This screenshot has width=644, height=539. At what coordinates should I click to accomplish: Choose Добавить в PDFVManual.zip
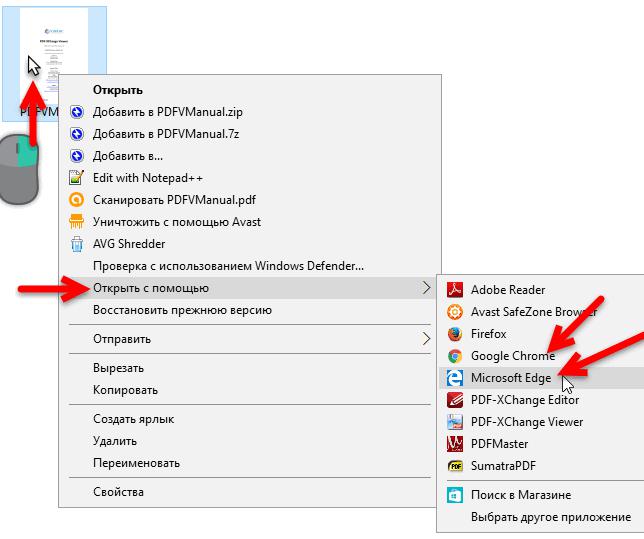tap(168, 112)
